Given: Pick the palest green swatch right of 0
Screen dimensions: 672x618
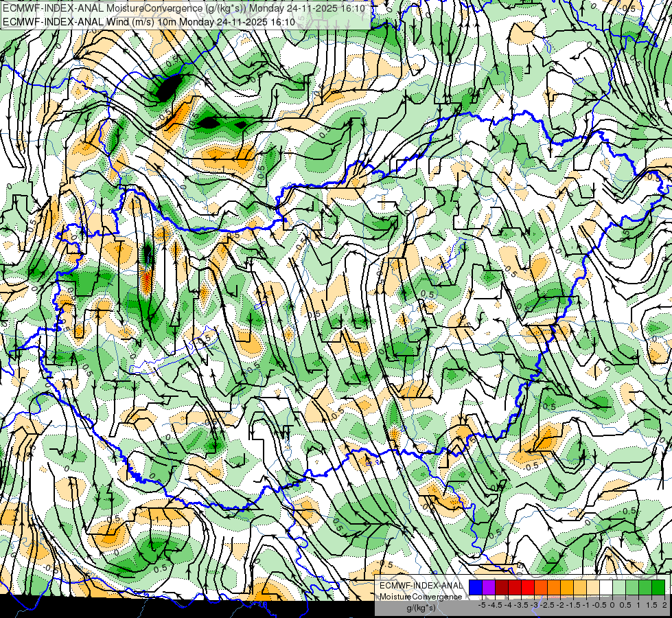Looking at the screenshot, I should coord(619,588).
